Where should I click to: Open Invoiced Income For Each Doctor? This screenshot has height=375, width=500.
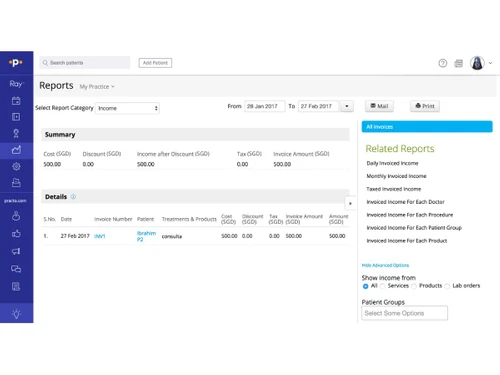point(405,202)
